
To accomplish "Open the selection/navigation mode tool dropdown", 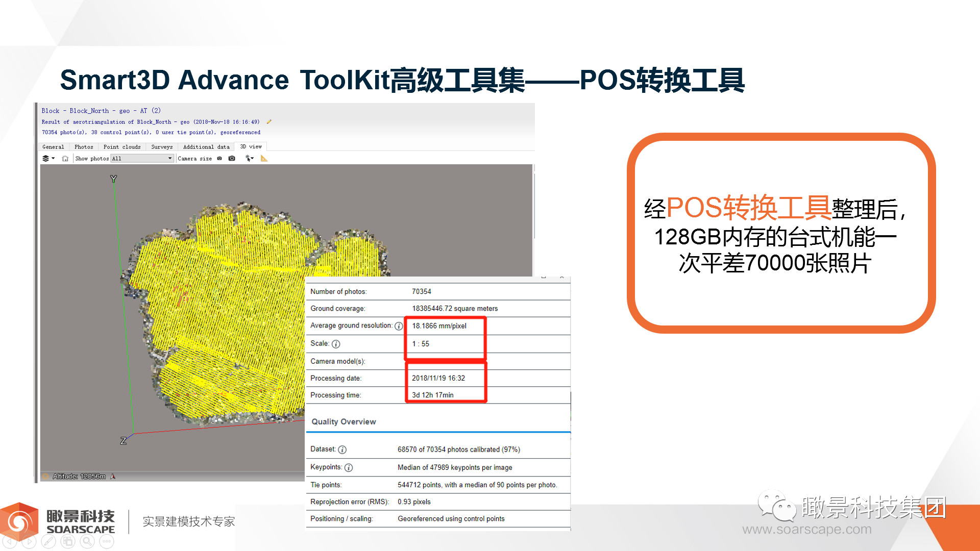I will pyautogui.click(x=249, y=159).
